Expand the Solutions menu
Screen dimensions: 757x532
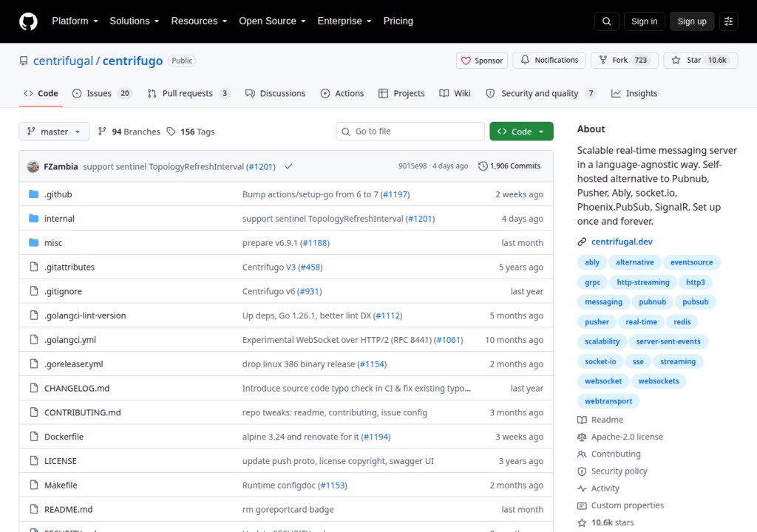tap(135, 21)
